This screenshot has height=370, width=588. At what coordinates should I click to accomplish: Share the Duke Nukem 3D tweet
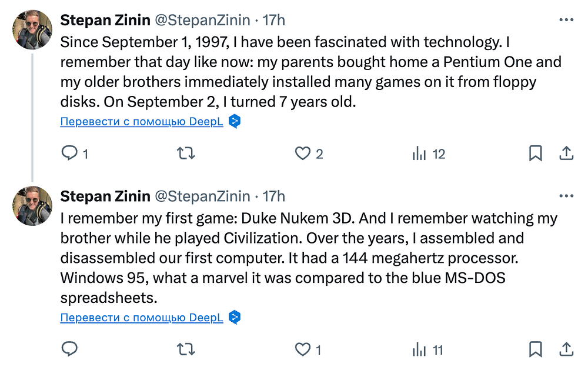coord(566,350)
